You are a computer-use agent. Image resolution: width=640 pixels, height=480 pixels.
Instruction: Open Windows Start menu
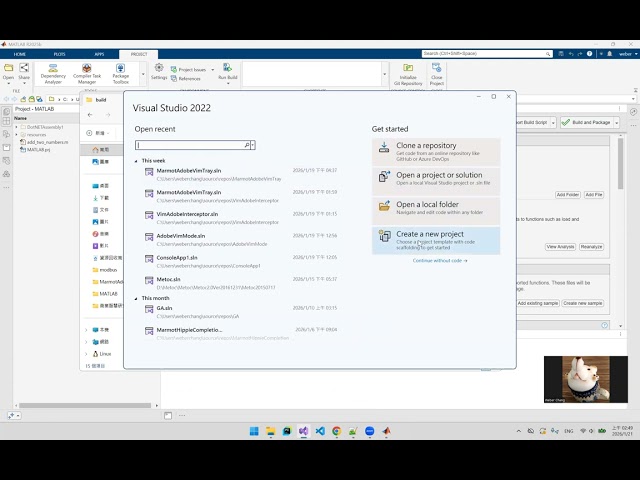(x=254, y=431)
